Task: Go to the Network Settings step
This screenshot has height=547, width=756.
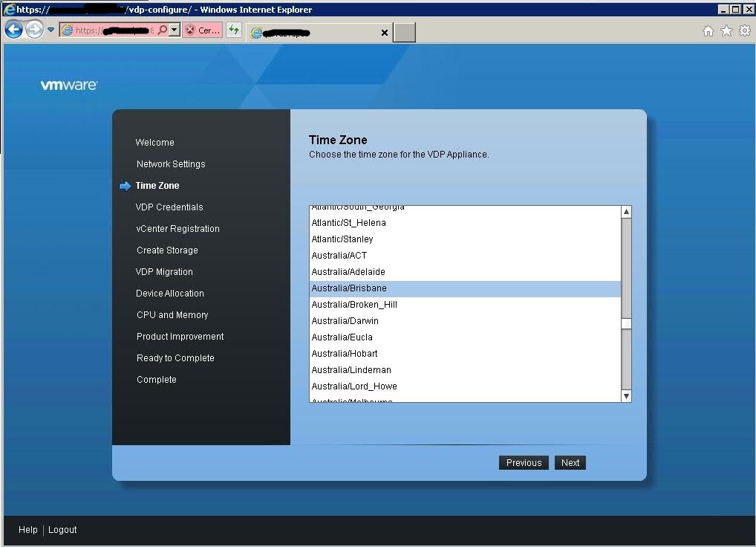Action: (171, 164)
